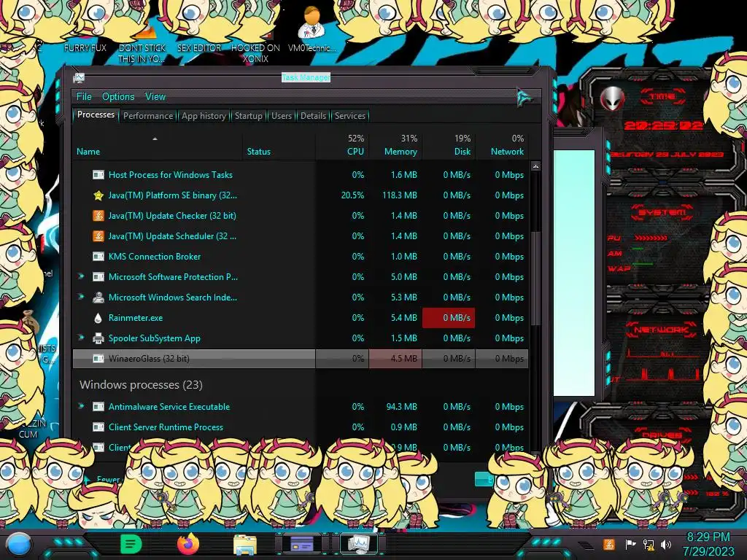747x560 pixels.
Task: Select the KMS Connection Broker row
Action: 300,257
